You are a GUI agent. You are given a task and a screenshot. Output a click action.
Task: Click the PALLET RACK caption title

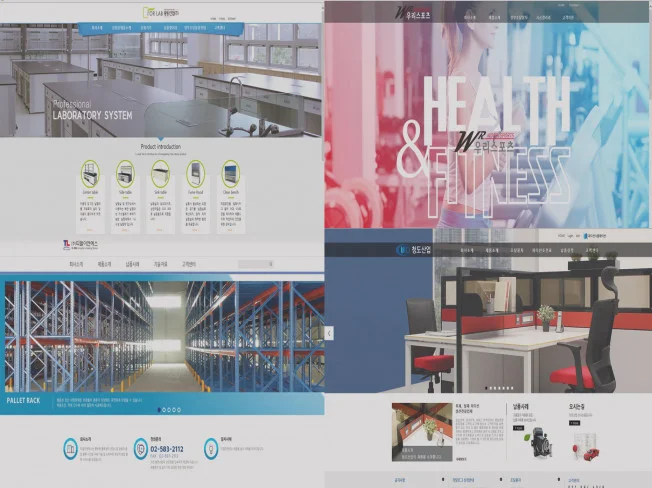23,400
